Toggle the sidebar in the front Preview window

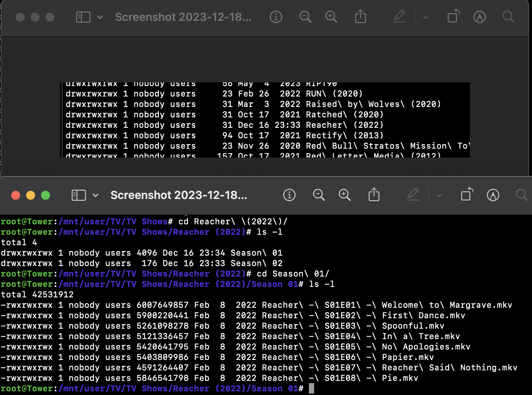[x=79, y=195]
